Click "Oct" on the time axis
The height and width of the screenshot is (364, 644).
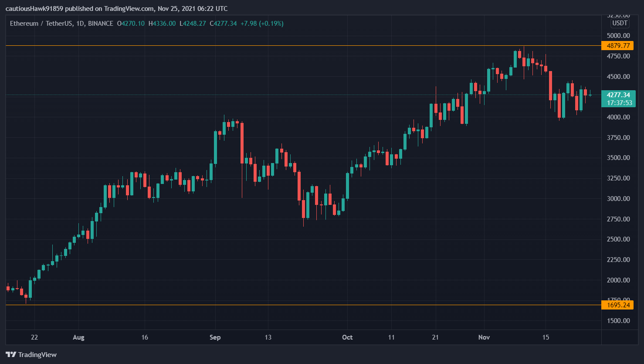click(x=347, y=337)
